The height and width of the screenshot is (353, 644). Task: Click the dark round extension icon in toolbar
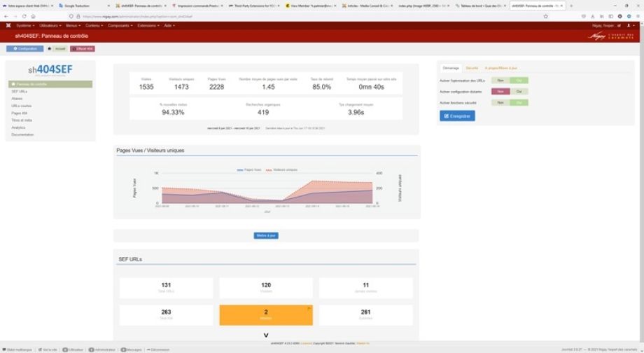[x=619, y=16]
